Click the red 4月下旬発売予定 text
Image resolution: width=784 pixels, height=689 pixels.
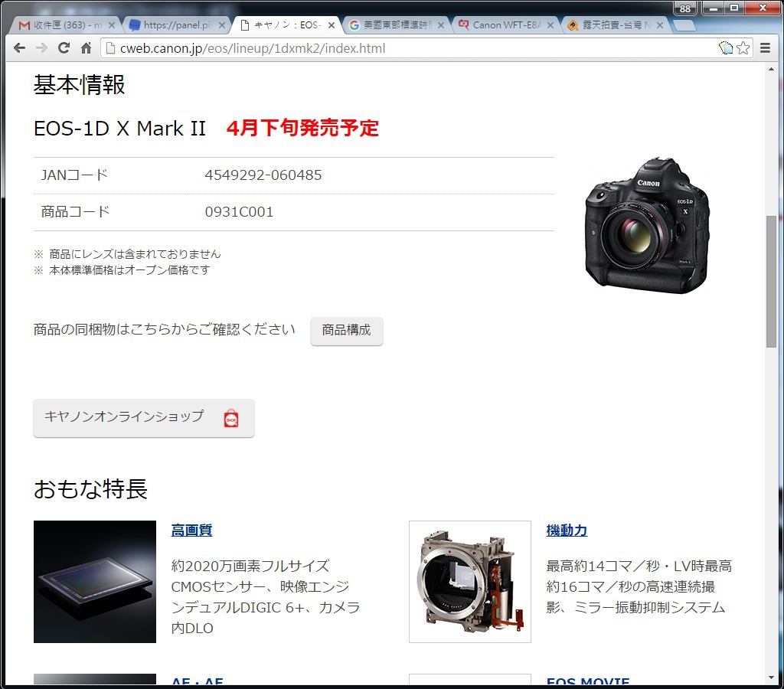click(x=302, y=128)
